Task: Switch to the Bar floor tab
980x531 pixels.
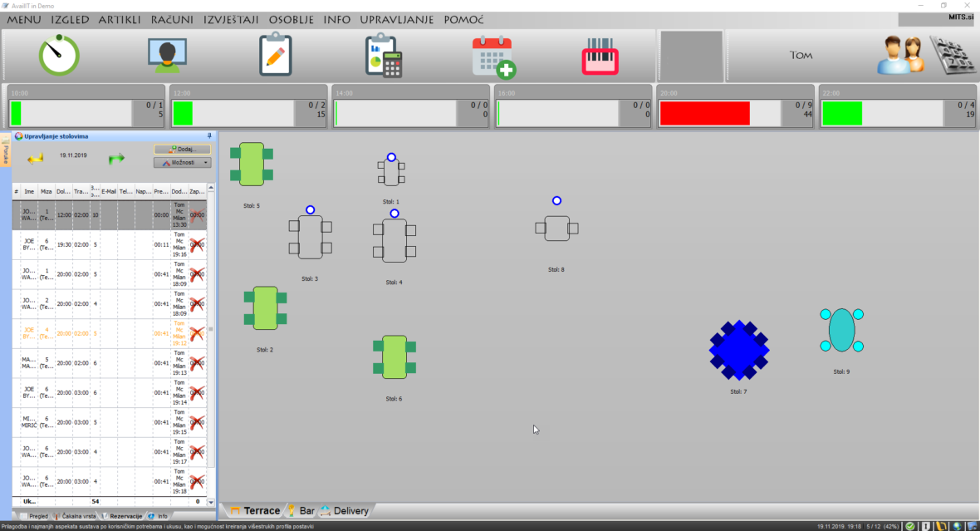Action: click(301, 510)
